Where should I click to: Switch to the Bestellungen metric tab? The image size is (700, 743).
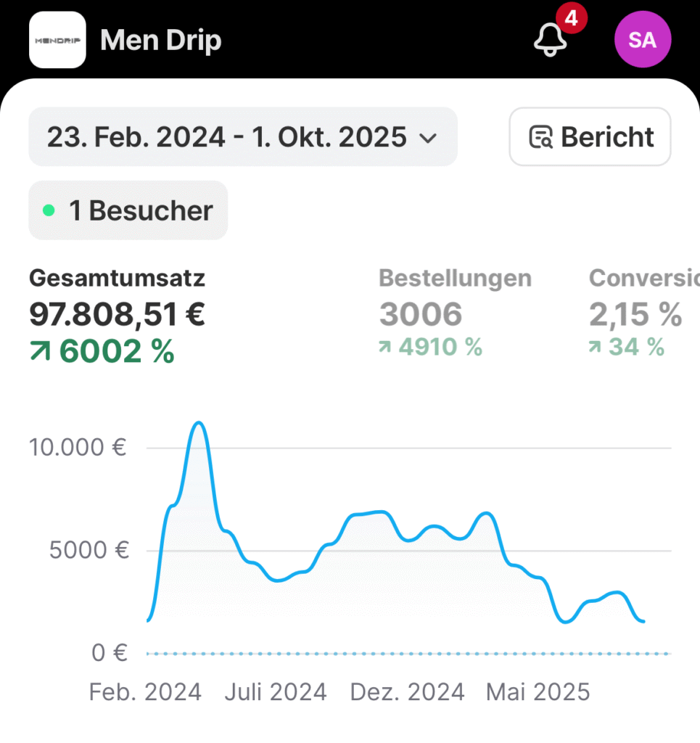click(x=455, y=313)
